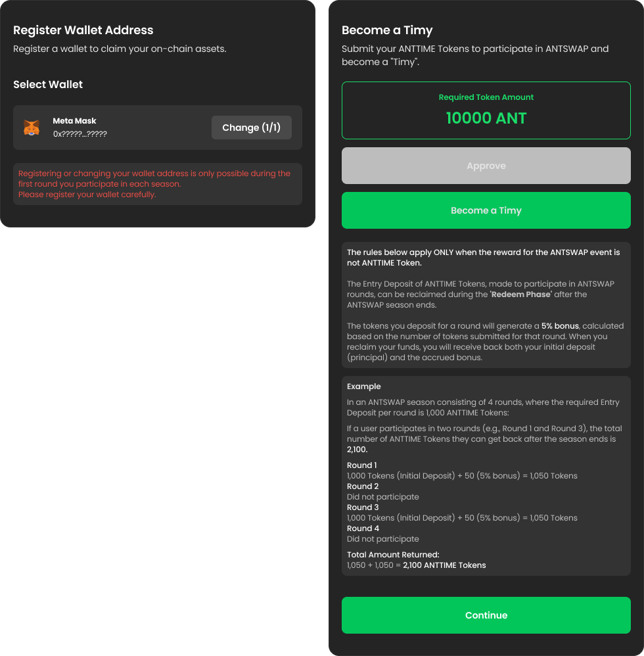The width and height of the screenshot is (644, 656).
Task: Click the MetaMask fox icon
Action: [x=32, y=128]
